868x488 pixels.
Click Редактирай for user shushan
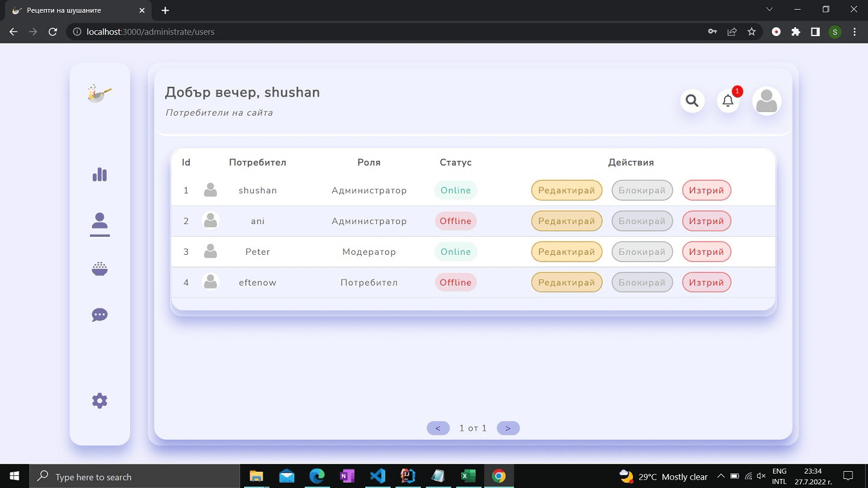tap(567, 190)
